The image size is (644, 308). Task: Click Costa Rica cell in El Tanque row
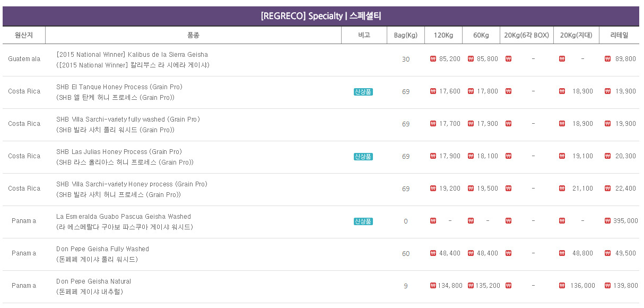click(x=24, y=91)
